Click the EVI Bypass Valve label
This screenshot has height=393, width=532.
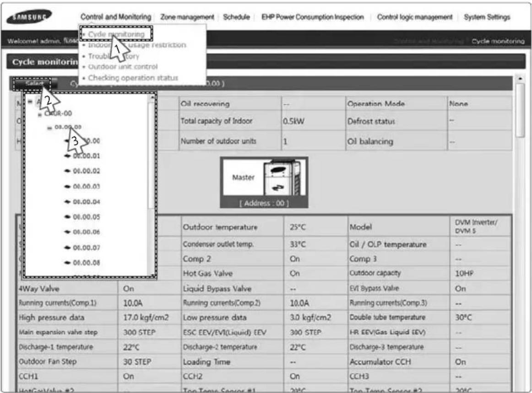click(x=374, y=289)
